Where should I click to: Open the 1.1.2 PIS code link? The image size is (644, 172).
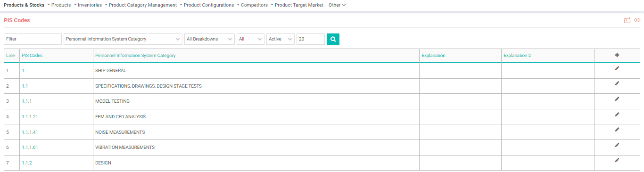click(27, 163)
